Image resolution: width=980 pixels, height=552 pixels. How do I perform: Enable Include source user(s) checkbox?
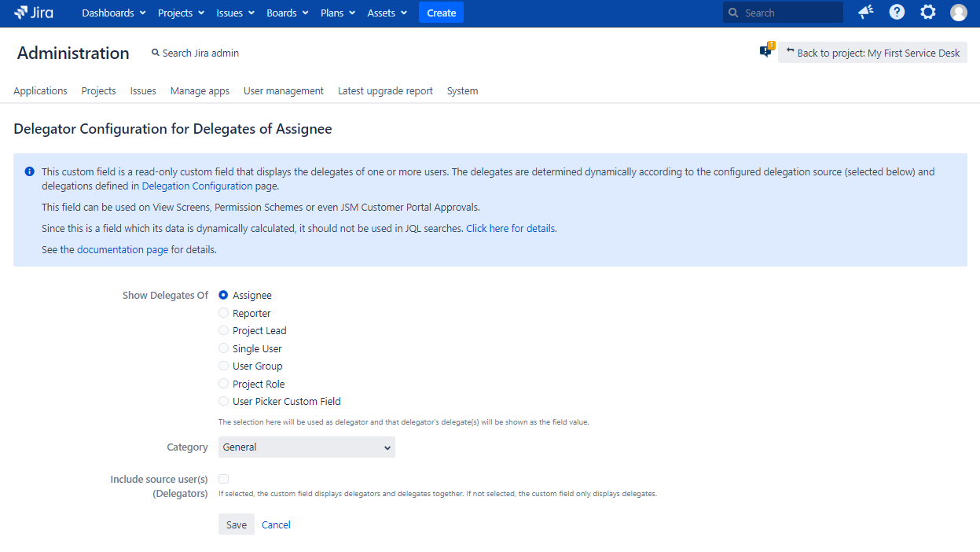point(224,479)
